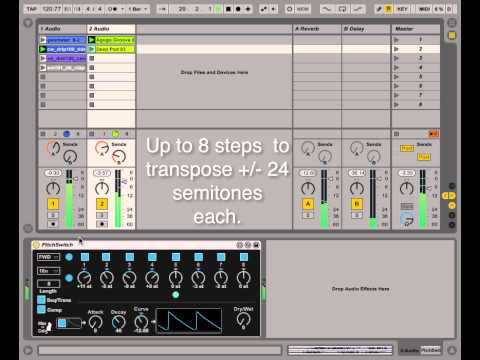480x360 pixels.
Task: Click the transport stop button
Action: (228, 9)
